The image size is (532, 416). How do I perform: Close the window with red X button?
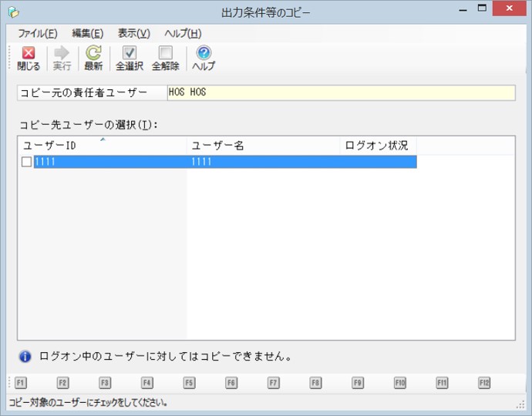[510, 8]
